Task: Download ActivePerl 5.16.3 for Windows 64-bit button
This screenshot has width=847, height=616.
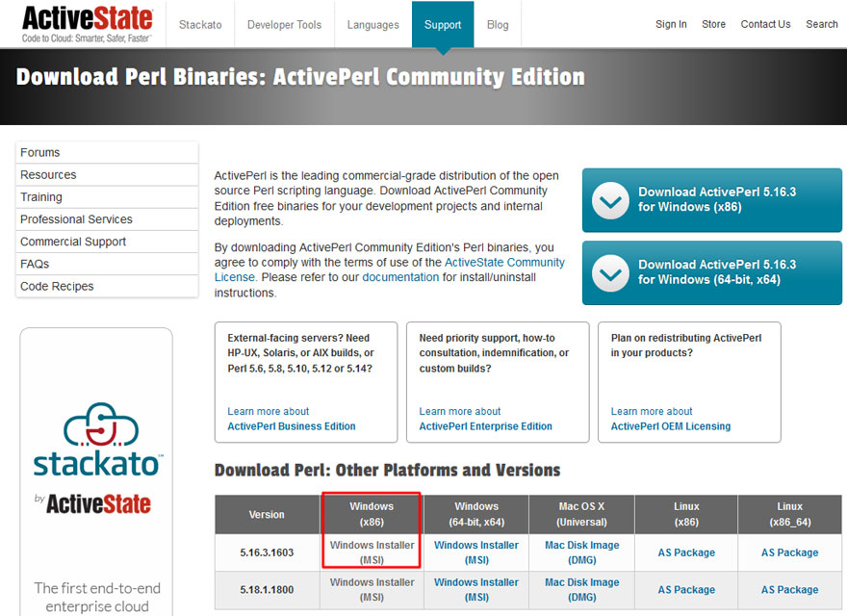Action: click(x=712, y=273)
